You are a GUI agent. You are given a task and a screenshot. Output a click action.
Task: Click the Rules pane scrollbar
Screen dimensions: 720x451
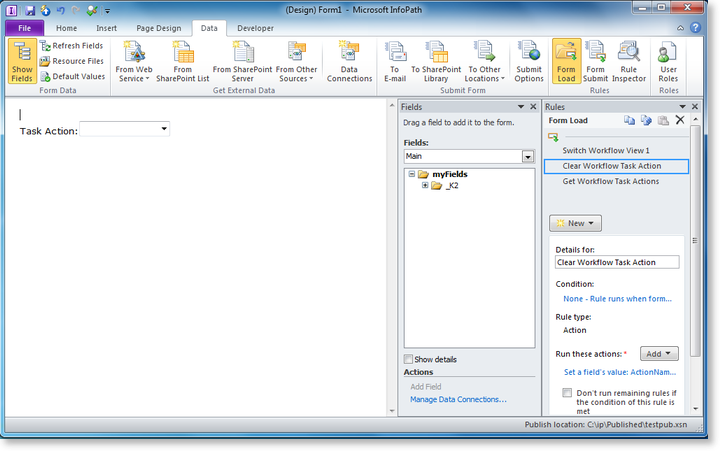(695, 240)
